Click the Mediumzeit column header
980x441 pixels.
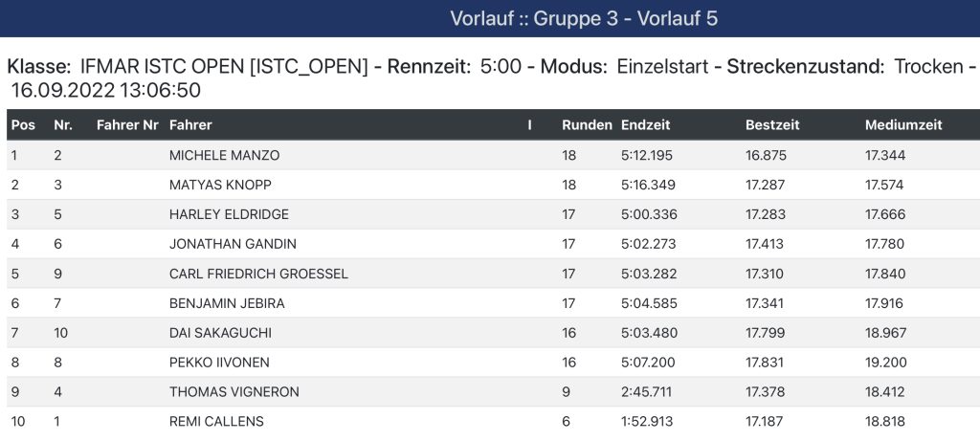[x=903, y=125]
